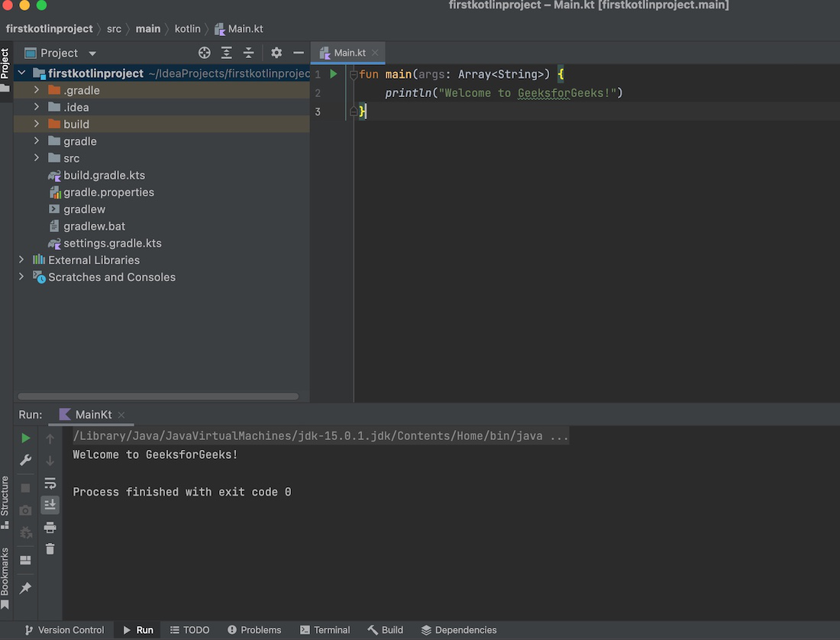Click the Select Opened File locate icon
840x640 pixels.
click(x=204, y=53)
